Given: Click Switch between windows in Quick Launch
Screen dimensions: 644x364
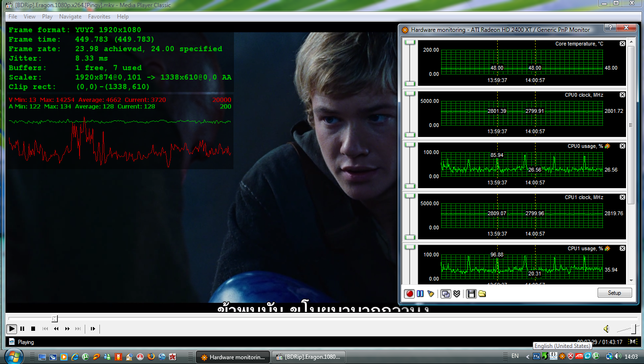Looking at the screenshot, I should tap(53, 356).
